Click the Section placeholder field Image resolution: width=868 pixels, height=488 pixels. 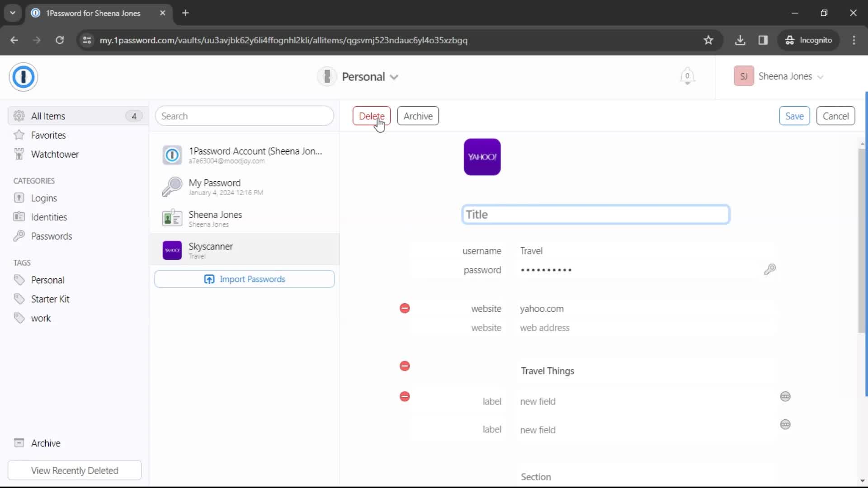(536, 477)
